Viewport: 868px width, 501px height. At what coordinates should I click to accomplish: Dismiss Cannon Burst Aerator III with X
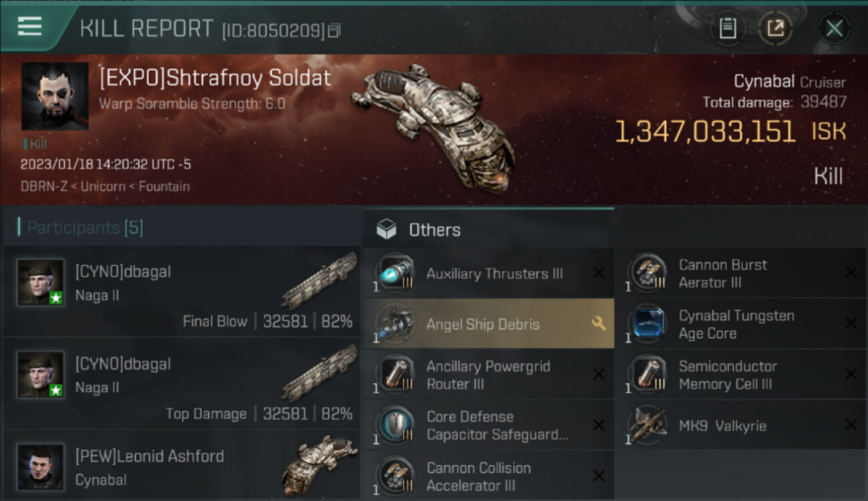(x=851, y=273)
